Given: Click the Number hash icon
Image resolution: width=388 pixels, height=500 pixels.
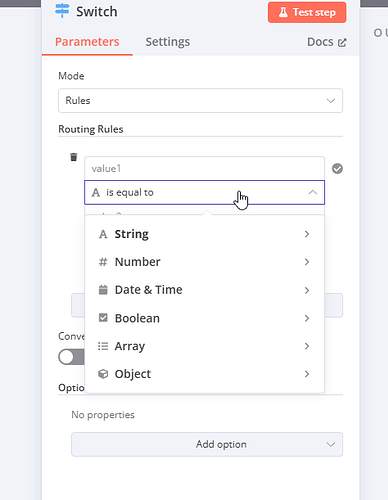Looking at the screenshot, I should click(x=103, y=262).
